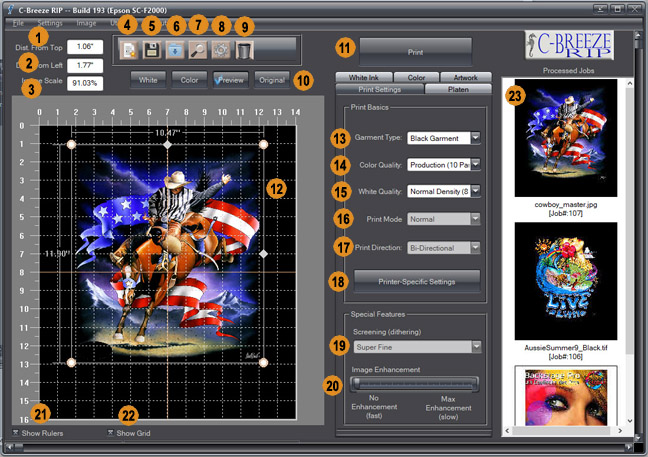Image resolution: width=648 pixels, height=457 pixels.
Task: Open Printer-Specific Settings
Action: pyautogui.click(x=417, y=281)
